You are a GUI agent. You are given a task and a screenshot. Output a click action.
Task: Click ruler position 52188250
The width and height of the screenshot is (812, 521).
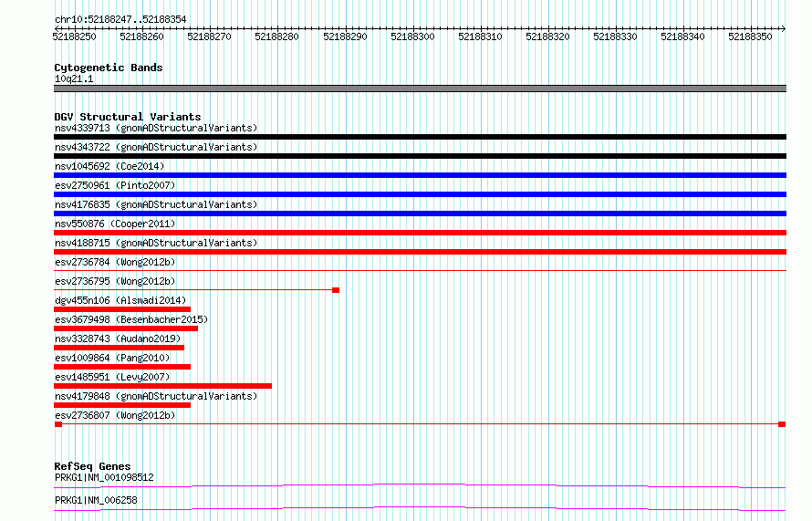point(74,36)
